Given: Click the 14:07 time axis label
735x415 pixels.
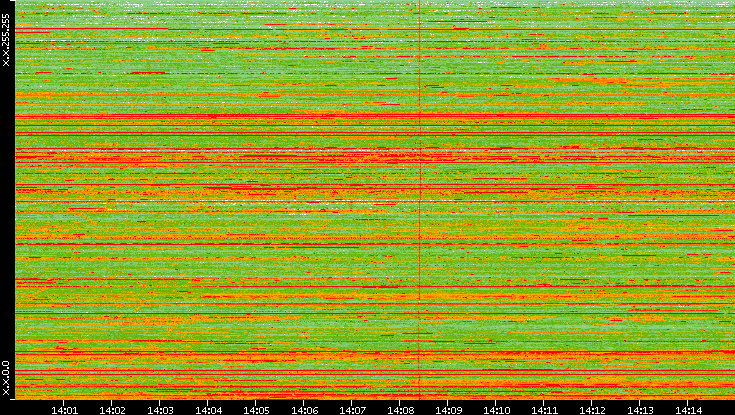Looking at the screenshot, I should 352,410.
